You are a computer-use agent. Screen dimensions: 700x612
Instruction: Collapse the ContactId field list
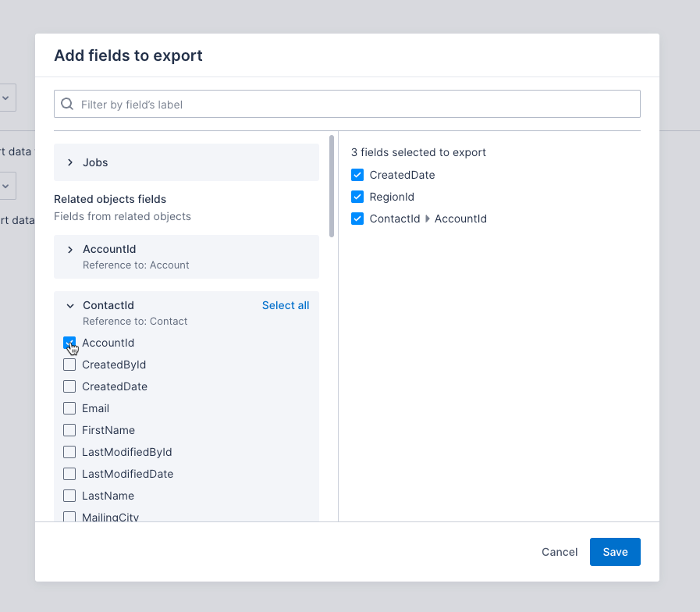pyautogui.click(x=69, y=305)
